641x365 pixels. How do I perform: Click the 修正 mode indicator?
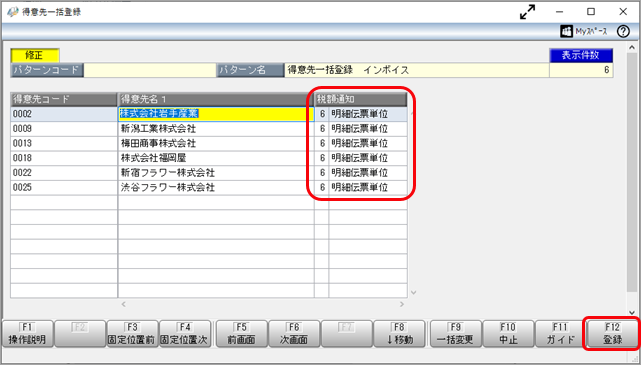tap(35, 55)
